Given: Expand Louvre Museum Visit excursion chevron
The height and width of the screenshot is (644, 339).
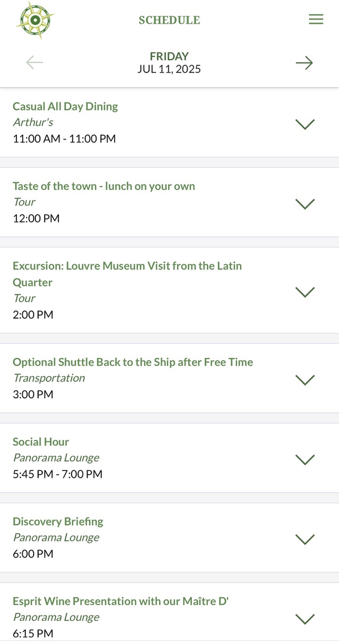Looking at the screenshot, I should [x=305, y=292].
